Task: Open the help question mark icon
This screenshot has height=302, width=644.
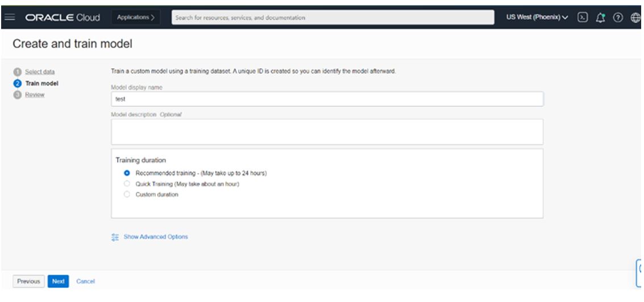Action: pyautogui.click(x=618, y=17)
